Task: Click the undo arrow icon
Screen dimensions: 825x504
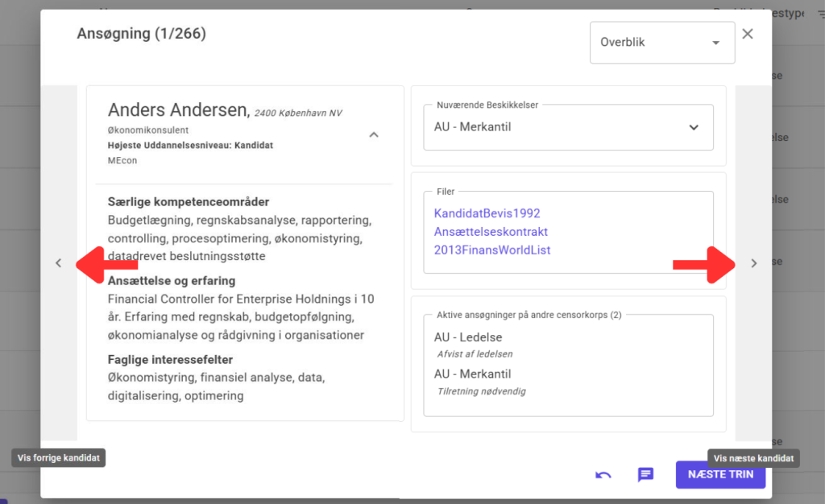Action: [603, 475]
